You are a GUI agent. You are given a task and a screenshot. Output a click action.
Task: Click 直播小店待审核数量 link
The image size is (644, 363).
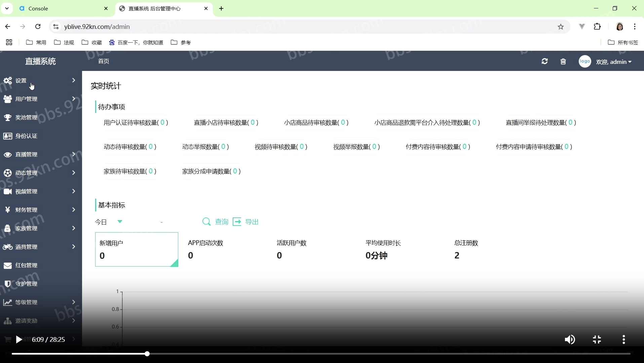click(x=226, y=122)
